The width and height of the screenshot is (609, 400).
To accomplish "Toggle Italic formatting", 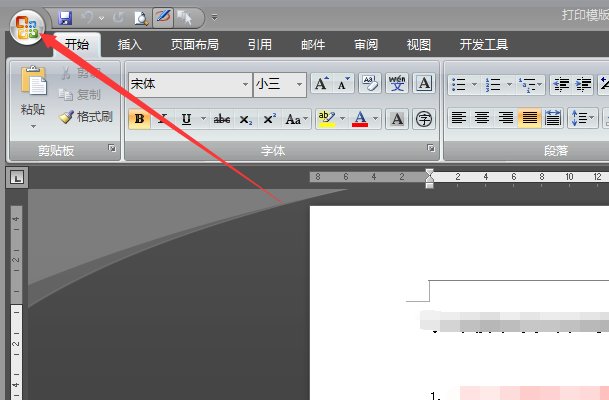I will click(x=162, y=119).
